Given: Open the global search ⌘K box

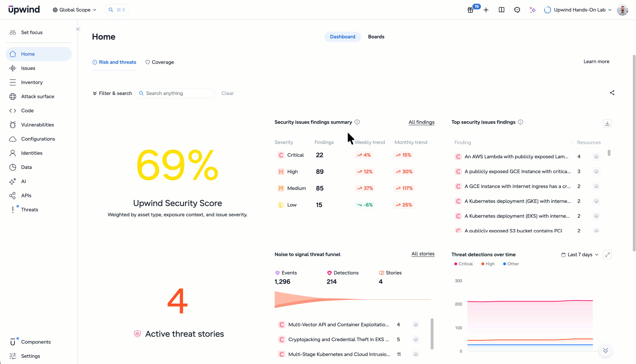Looking at the screenshot, I should coord(117,10).
